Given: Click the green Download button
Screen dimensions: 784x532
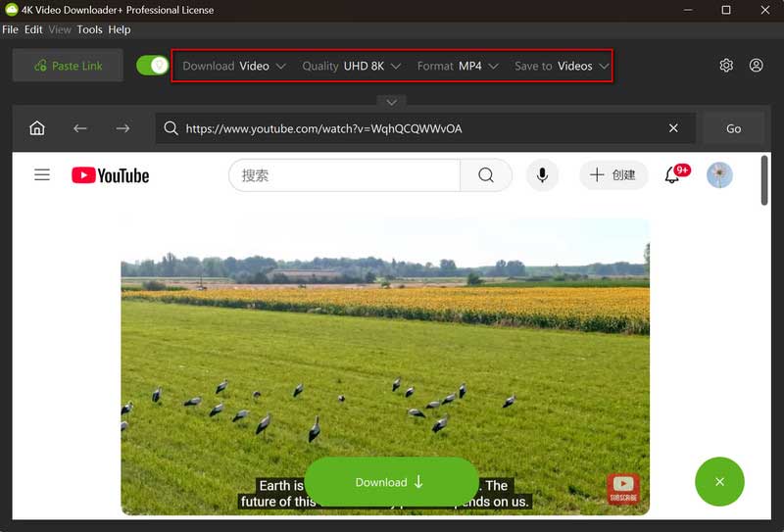Looking at the screenshot, I should (391, 482).
